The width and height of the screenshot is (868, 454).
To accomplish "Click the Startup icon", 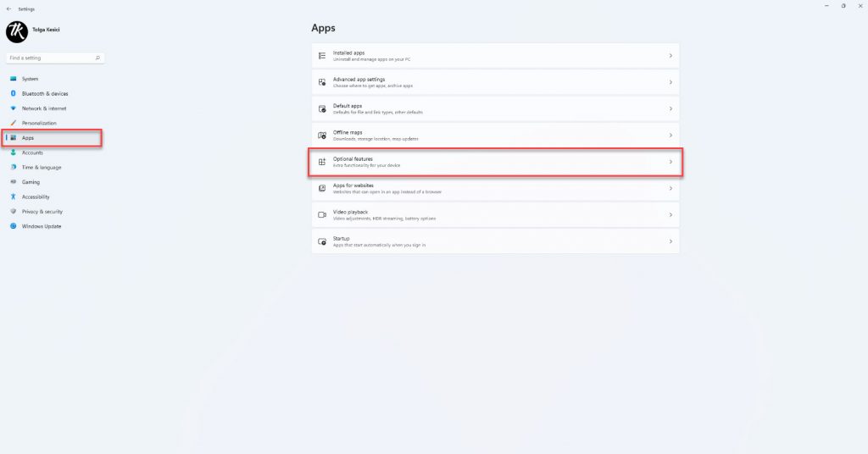I will 321,241.
